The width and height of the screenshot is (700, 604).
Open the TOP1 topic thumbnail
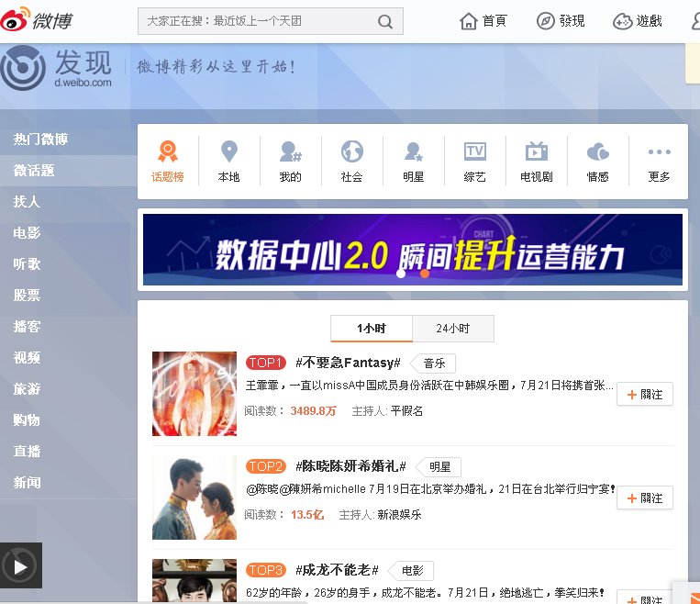(194, 394)
